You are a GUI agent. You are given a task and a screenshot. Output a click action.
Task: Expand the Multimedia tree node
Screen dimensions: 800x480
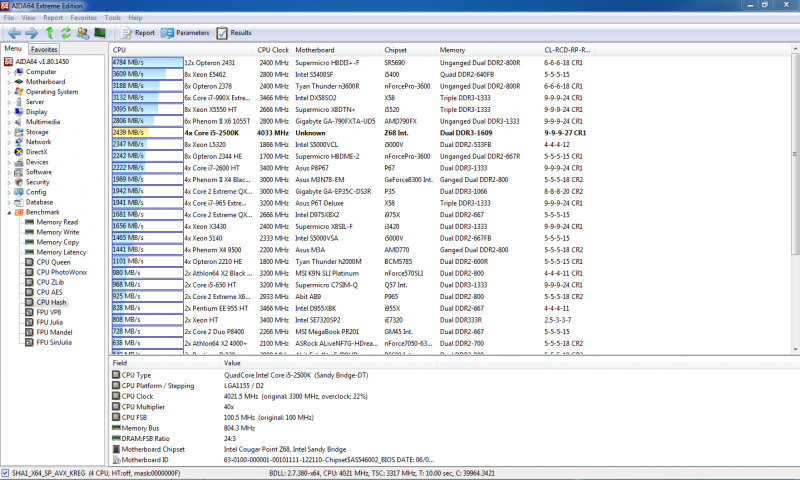(9, 122)
